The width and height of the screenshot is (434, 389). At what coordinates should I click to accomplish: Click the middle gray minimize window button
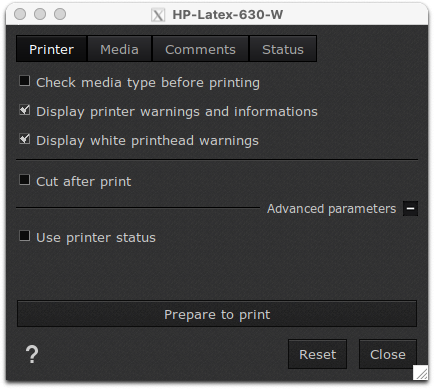pos(40,14)
